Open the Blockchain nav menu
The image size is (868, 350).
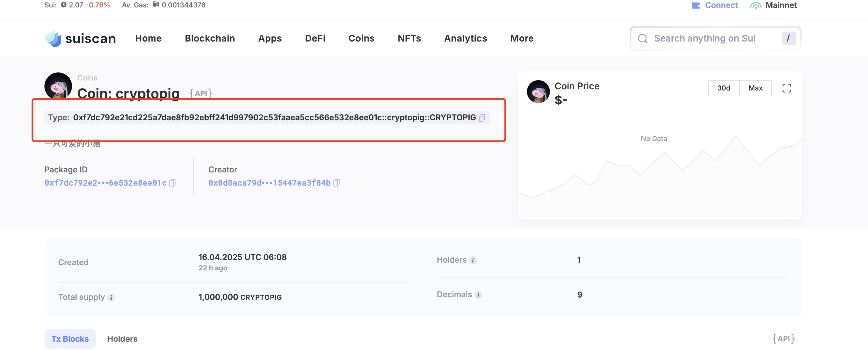[x=210, y=38]
